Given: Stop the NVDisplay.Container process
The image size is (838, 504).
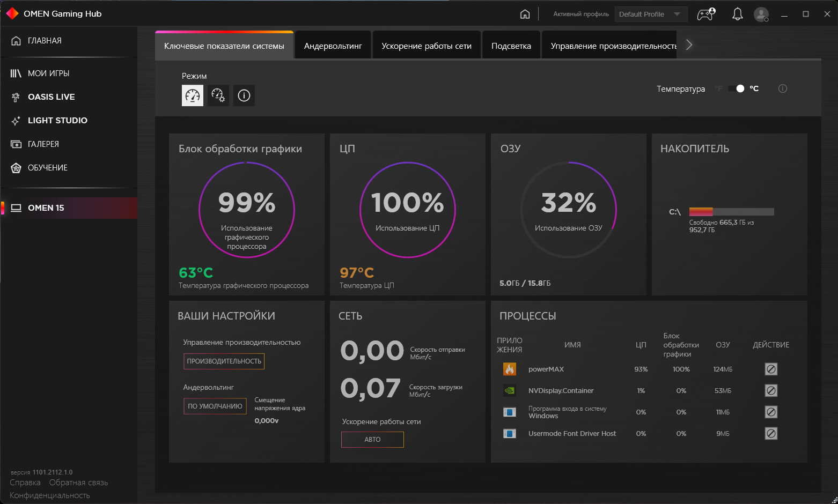Looking at the screenshot, I should tap(771, 390).
